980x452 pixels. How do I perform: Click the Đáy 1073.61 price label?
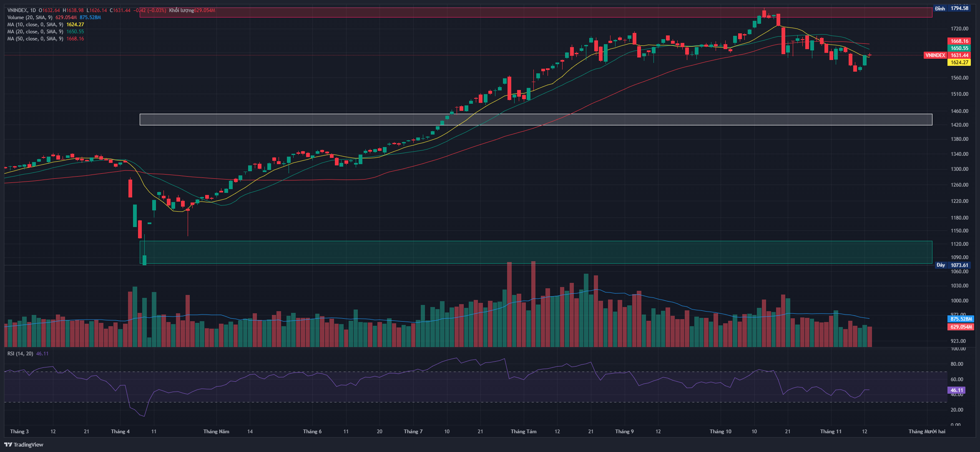click(954, 265)
